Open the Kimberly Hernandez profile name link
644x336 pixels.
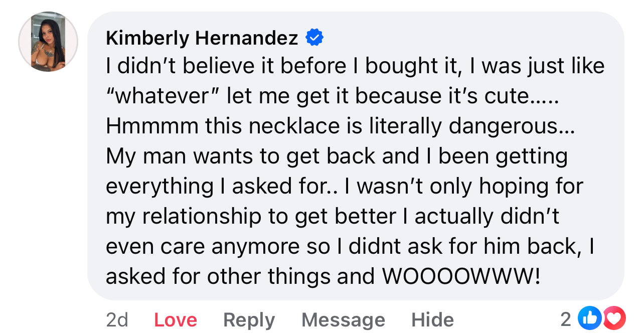click(202, 38)
